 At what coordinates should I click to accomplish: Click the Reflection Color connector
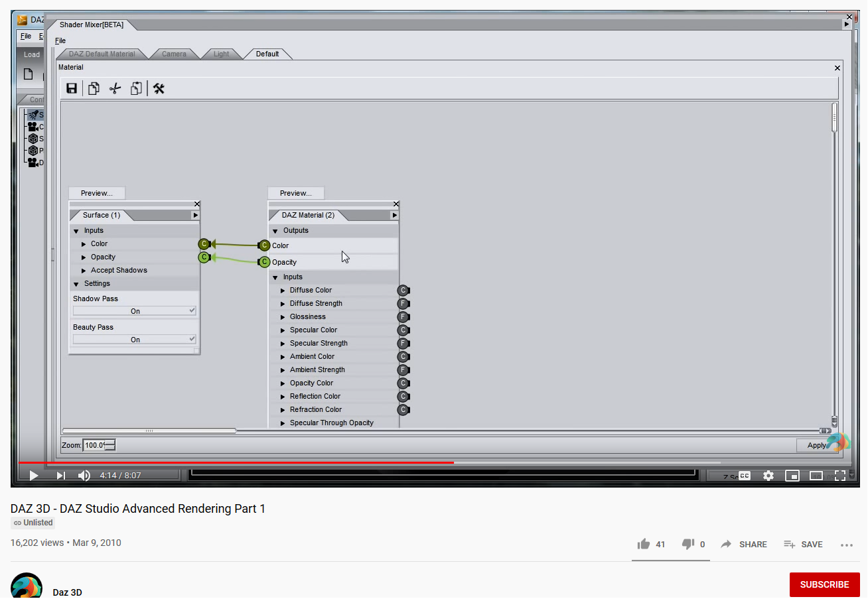403,397
